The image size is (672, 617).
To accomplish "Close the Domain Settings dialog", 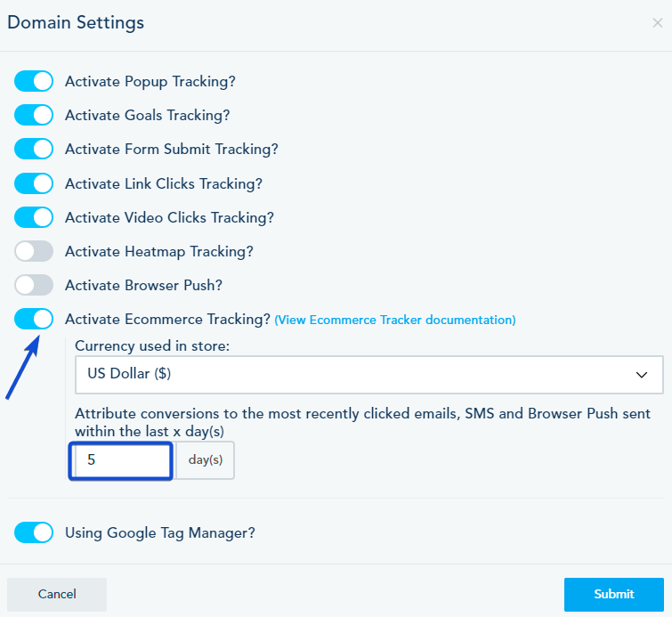I will tap(657, 23).
